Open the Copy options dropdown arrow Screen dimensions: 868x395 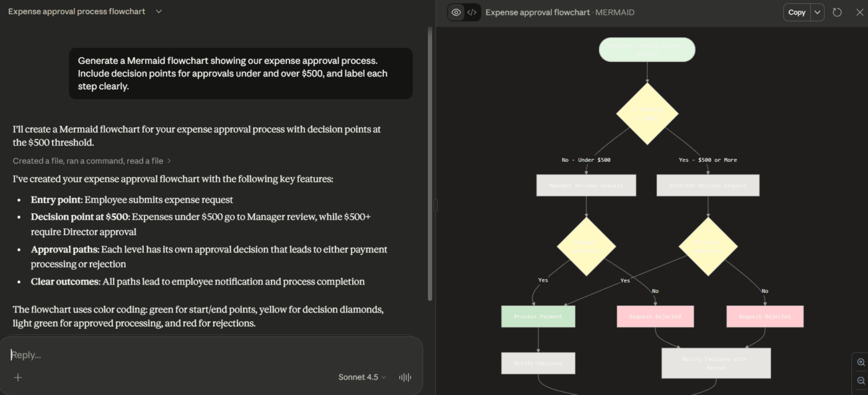pyautogui.click(x=817, y=12)
